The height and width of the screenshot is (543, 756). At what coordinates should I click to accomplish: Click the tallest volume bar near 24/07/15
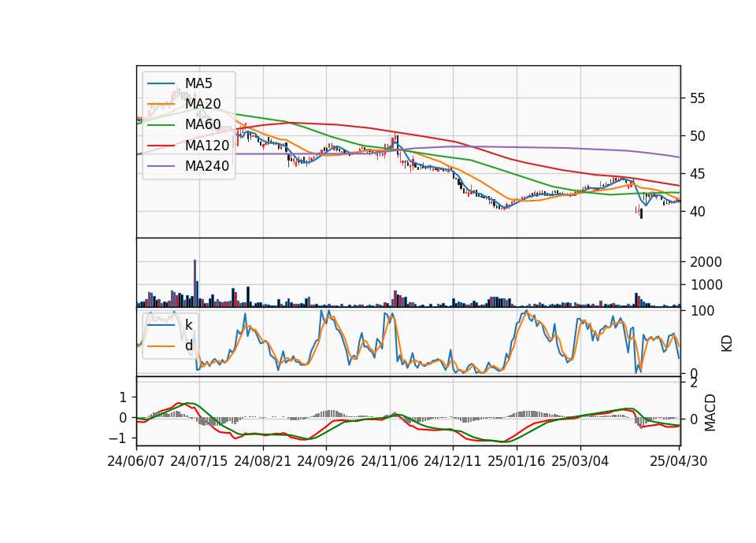click(x=195, y=283)
